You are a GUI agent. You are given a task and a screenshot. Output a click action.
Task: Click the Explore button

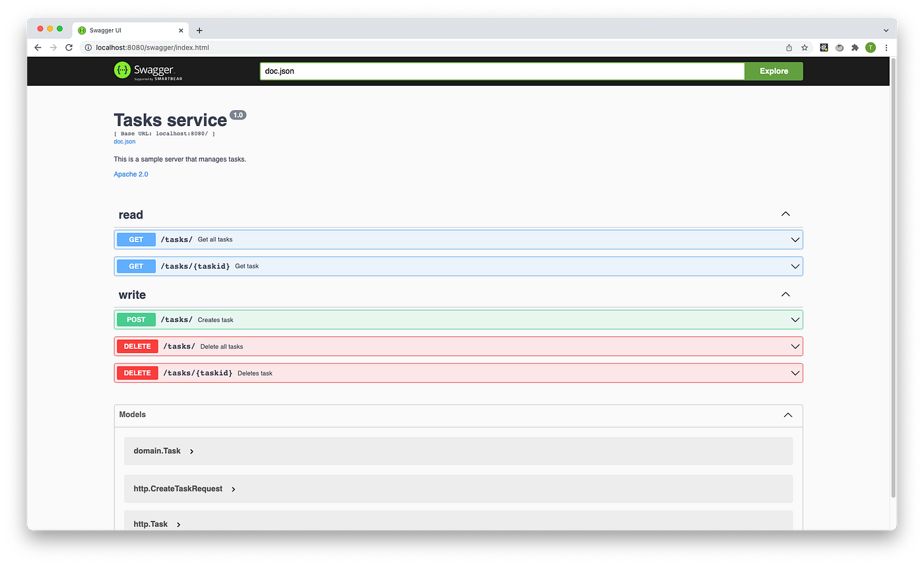click(x=773, y=71)
